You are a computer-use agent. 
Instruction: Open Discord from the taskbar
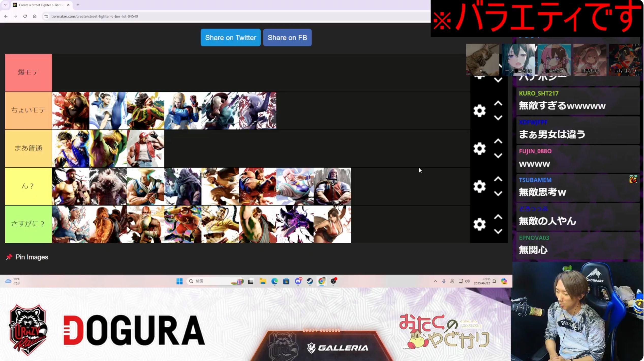tap(298, 281)
